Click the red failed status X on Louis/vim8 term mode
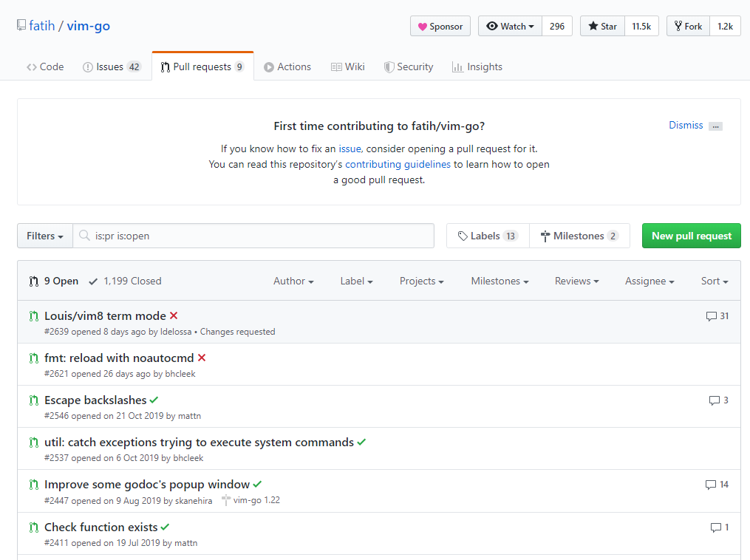The image size is (750, 560). point(174,316)
